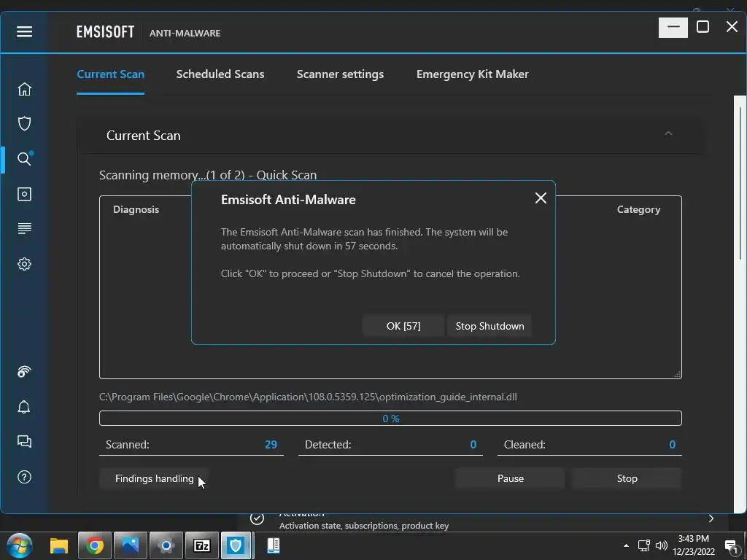Close the Emsisoft shutdown dialog
This screenshot has height=560, width=747.
pyautogui.click(x=541, y=198)
